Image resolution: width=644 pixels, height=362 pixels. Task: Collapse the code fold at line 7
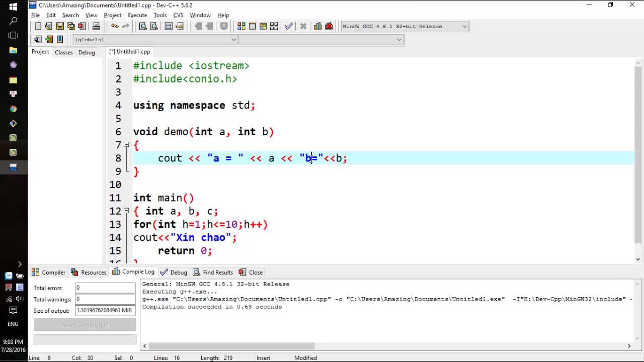(x=126, y=145)
